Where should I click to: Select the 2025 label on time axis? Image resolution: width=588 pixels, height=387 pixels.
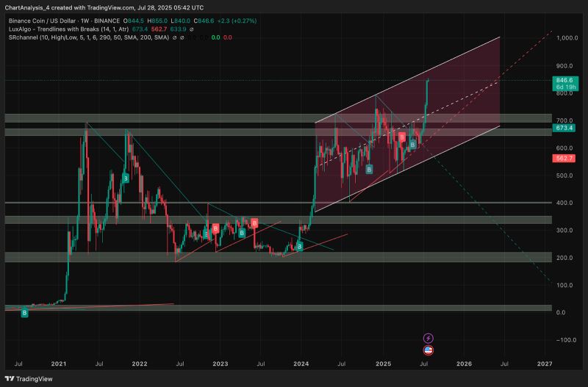tap(382, 364)
